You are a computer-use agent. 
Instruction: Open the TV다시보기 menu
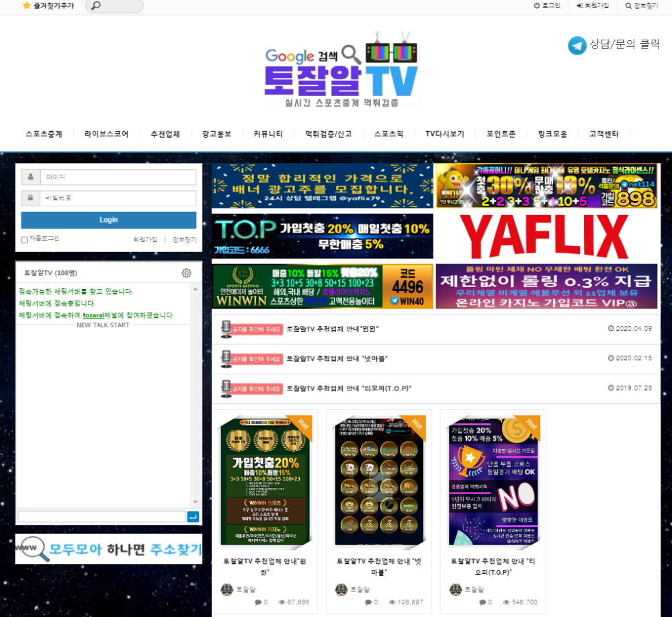(x=444, y=134)
